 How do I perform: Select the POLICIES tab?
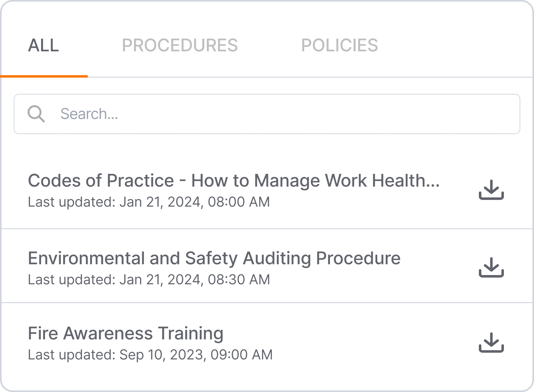pyautogui.click(x=339, y=46)
